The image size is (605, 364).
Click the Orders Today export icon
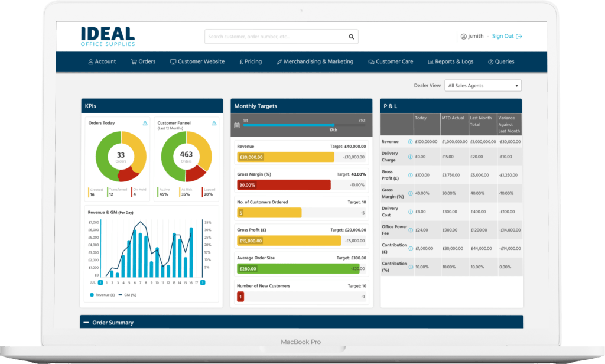[145, 123]
